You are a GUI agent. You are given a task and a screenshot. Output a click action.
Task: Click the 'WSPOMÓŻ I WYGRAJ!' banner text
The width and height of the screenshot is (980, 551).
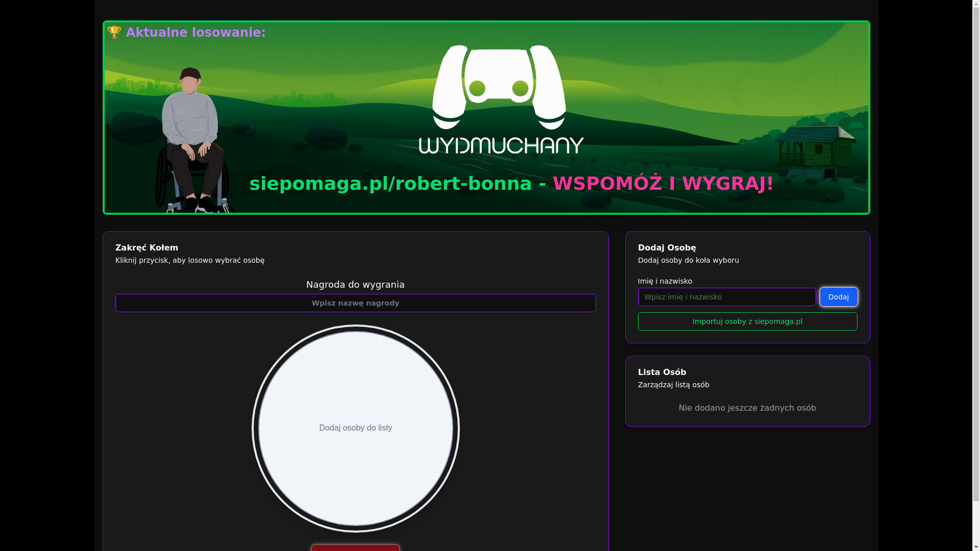[663, 184]
